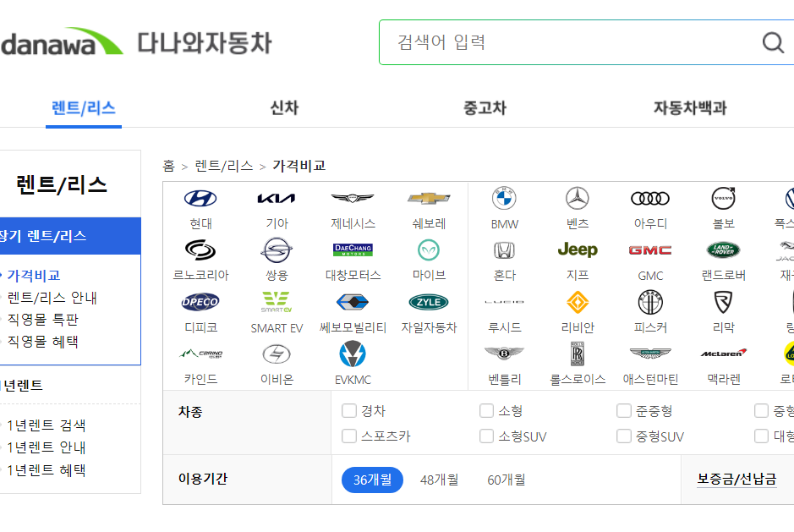Select the Carino (카인드) logo

[200, 354]
